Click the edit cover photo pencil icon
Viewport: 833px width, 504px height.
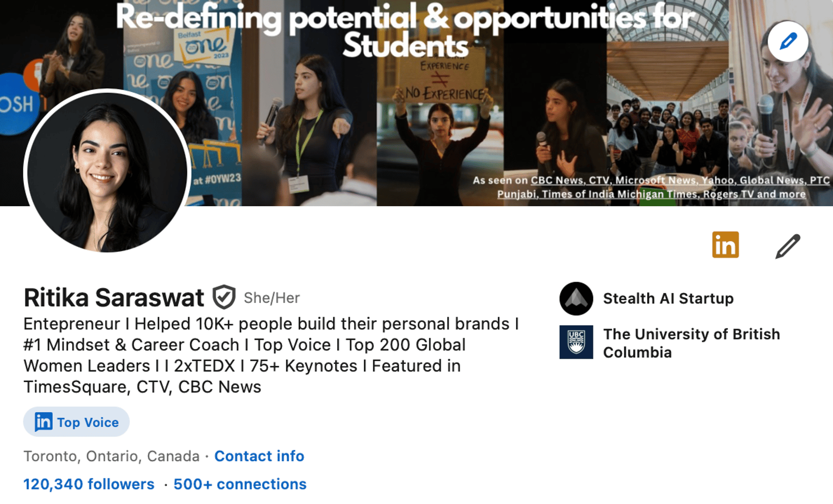tap(788, 41)
